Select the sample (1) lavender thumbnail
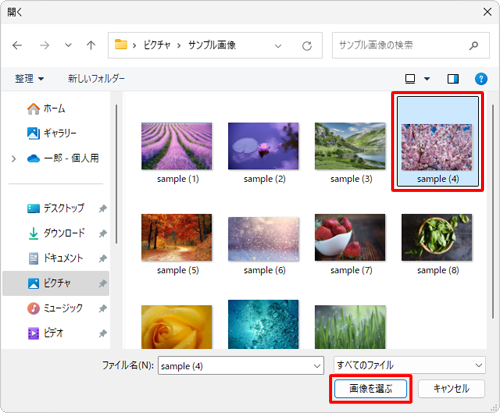The width and height of the screenshot is (500, 413). click(x=177, y=146)
